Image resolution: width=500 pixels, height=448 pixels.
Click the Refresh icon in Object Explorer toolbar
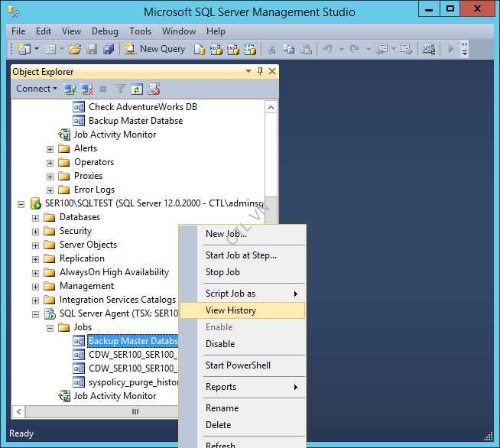[137, 89]
